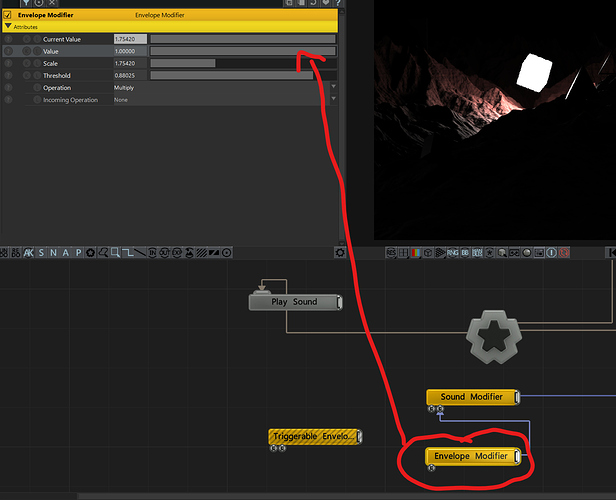Click the Scale 1.75420 number field
Image resolution: width=616 pixels, height=500 pixels.
tap(130, 63)
